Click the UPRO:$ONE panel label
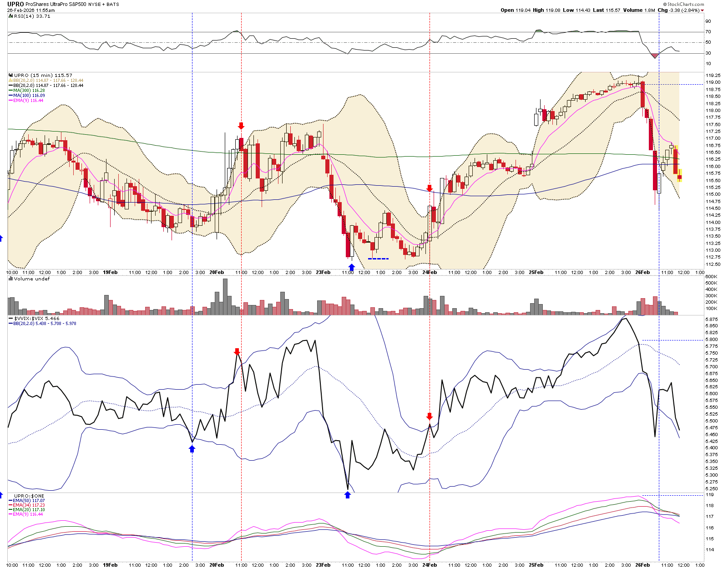 29,496
